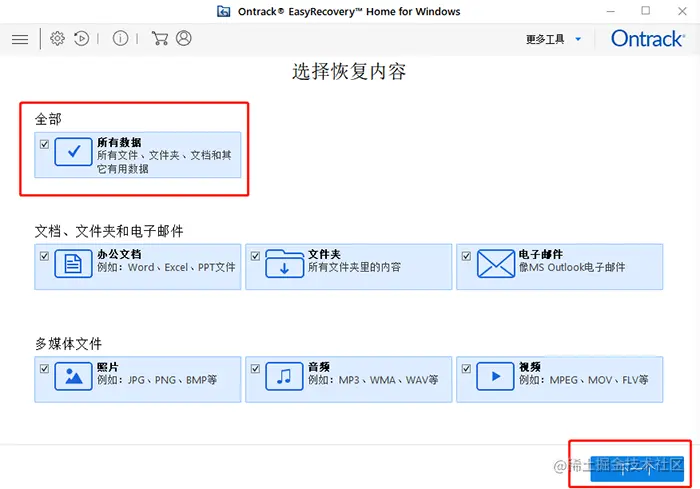700x489 pixels.
Task: Click the EasyRecovery app icon in title bar
Action: (224, 11)
